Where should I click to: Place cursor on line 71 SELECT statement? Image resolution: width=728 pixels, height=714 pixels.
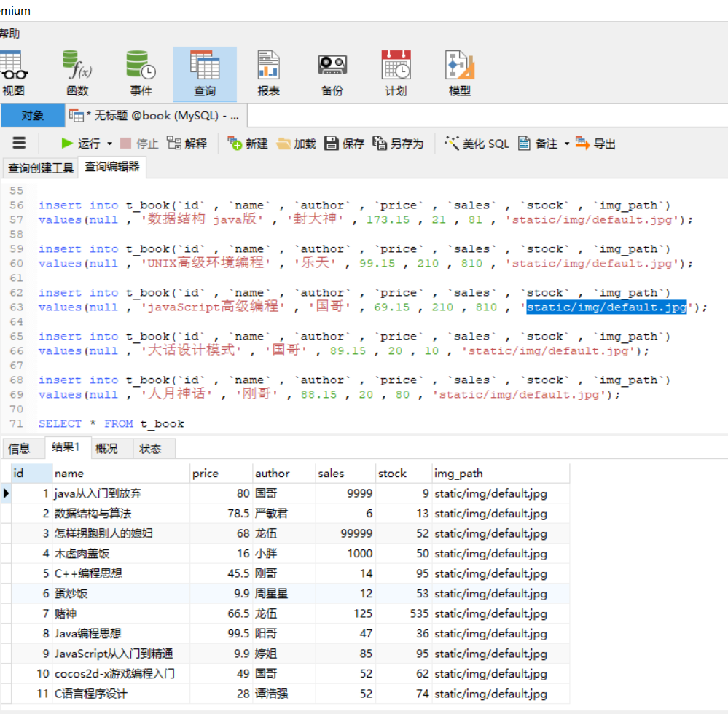111,424
